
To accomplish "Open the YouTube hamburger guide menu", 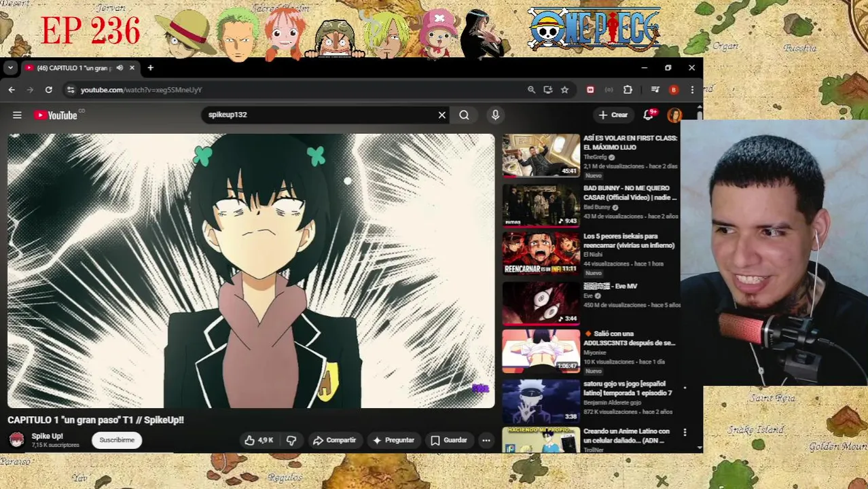I will [x=17, y=115].
